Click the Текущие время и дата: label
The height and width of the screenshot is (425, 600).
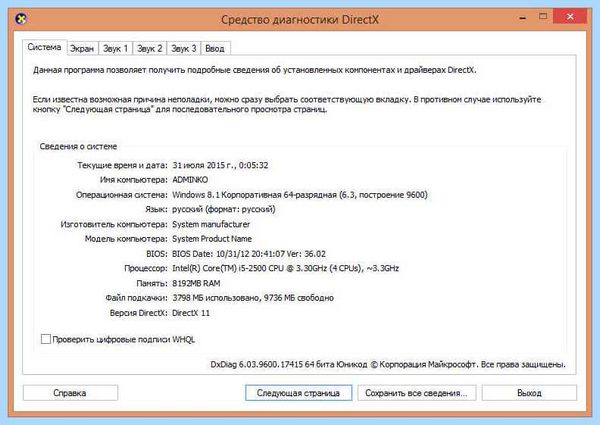122,165
